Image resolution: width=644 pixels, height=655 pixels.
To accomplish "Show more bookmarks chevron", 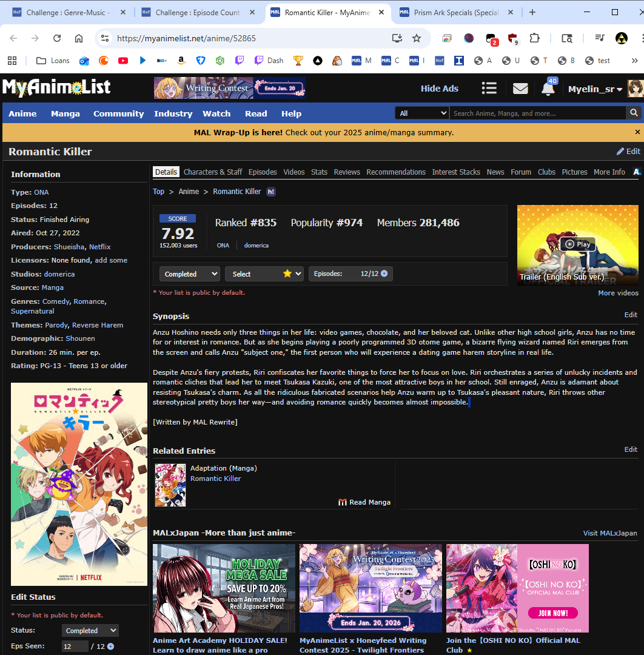I will (634, 61).
